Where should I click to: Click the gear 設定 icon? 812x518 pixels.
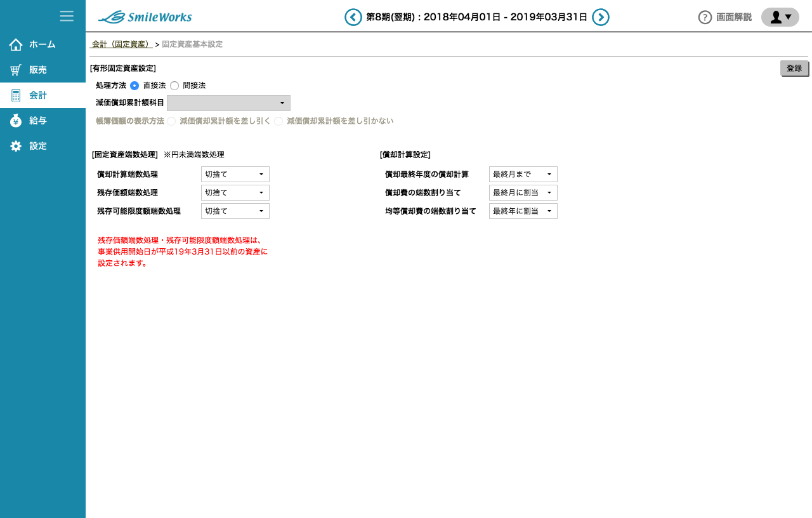click(x=16, y=146)
